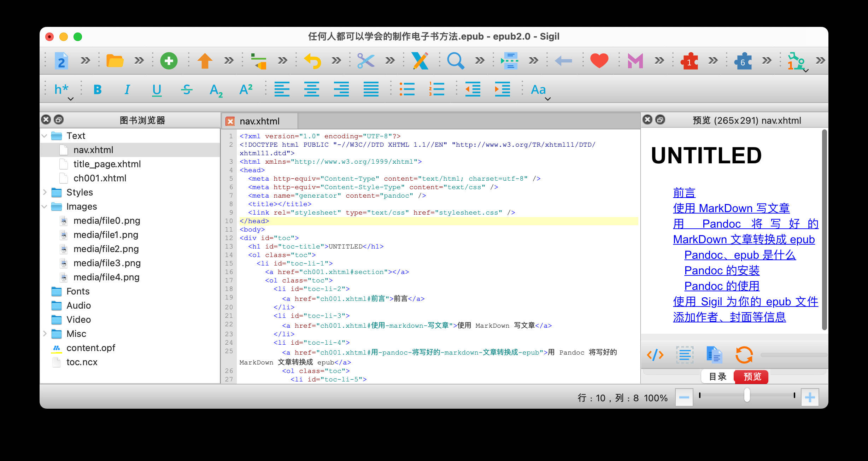Viewport: 868px width, 461px height.
Task: Apply strikethrough formatting
Action: [x=187, y=89]
